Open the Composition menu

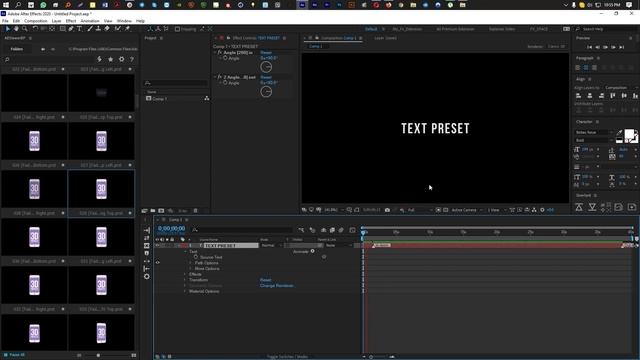pos(36,21)
